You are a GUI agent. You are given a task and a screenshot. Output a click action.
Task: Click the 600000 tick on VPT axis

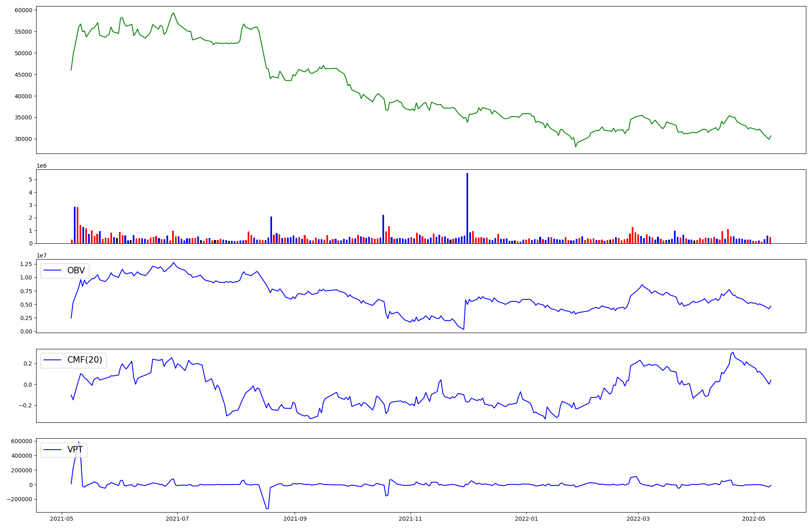pos(21,441)
